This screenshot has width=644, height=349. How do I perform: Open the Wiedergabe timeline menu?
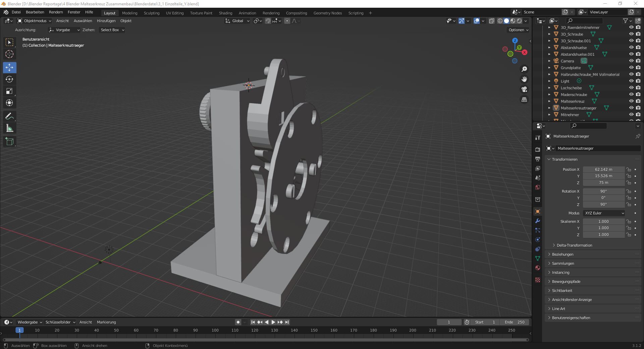(30, 322)
